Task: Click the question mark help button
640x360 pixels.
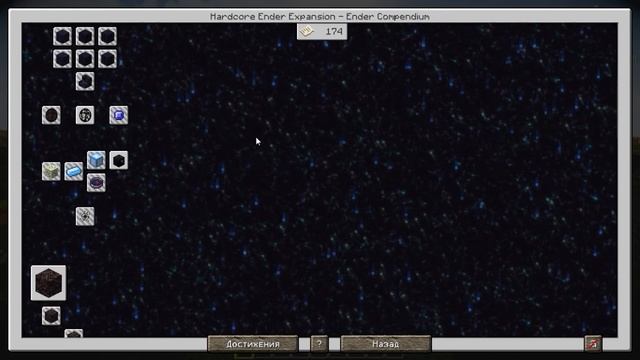Action: pos(319,344)
